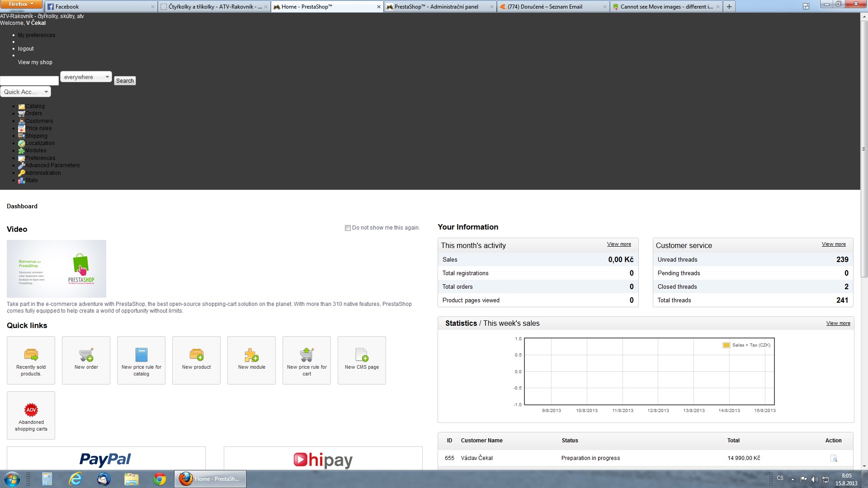Open the Administration key icon
This screenshot has height=488, width=868.
[x=21, y=173]
